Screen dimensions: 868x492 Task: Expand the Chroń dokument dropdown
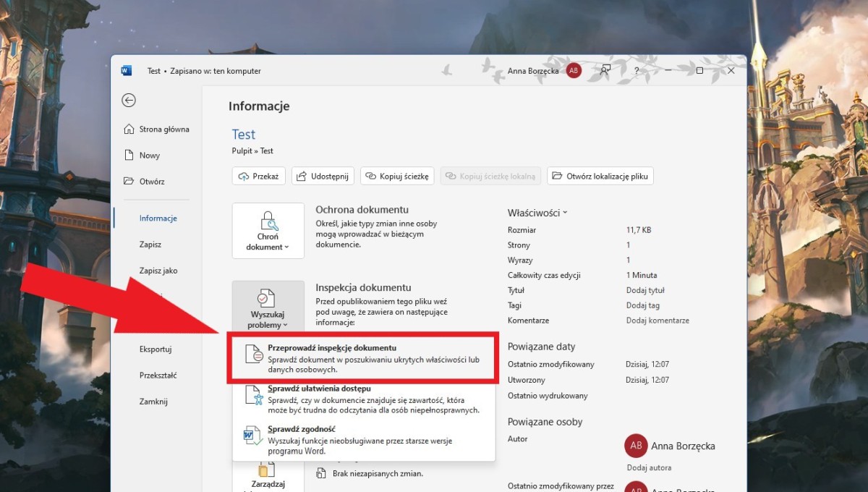coord(268,230)
